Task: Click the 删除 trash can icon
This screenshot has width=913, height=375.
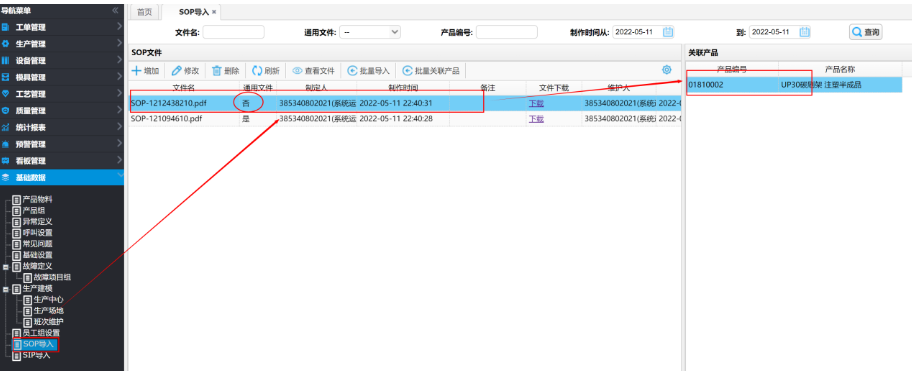Action: coord(217,71)
